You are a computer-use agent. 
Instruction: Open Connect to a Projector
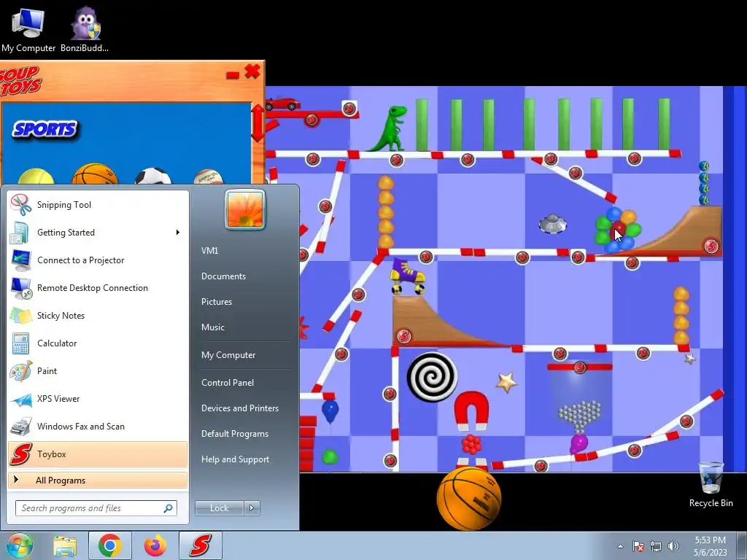98,260
